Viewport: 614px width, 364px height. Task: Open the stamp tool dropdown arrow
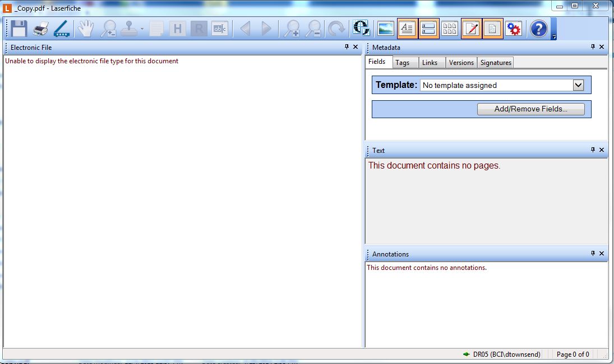(x=142, y=29)
